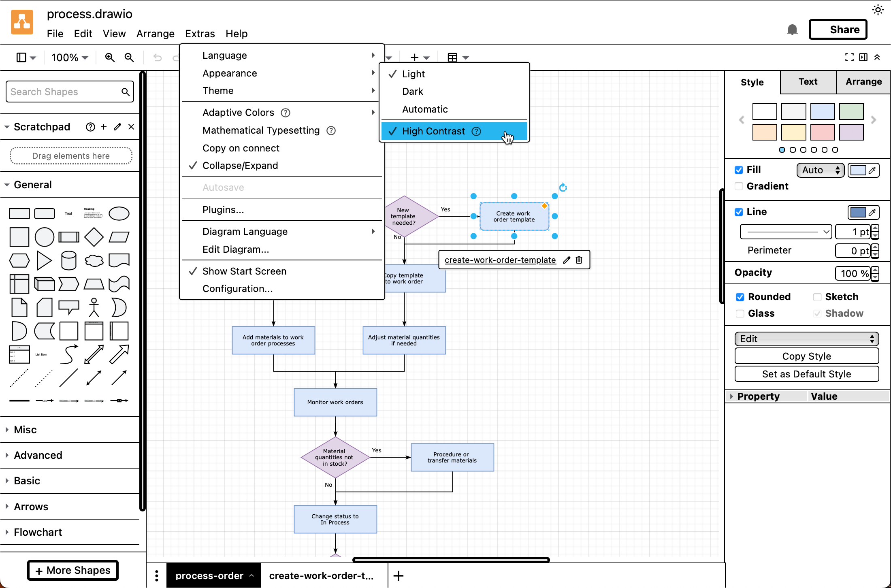The width and height of the screenshot is (891, 588).
Task: Uncheck the Rounded style option
Action: point(740,297)
